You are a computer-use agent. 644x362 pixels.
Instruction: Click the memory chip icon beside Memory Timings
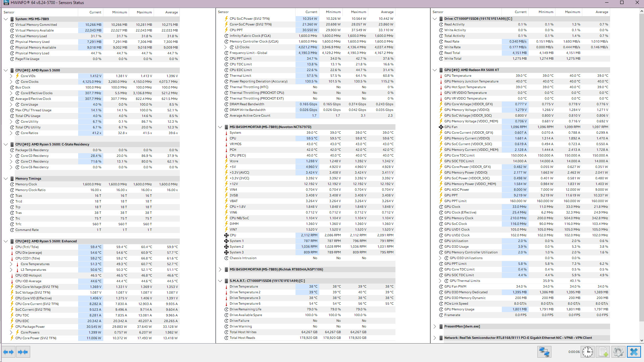12,179
